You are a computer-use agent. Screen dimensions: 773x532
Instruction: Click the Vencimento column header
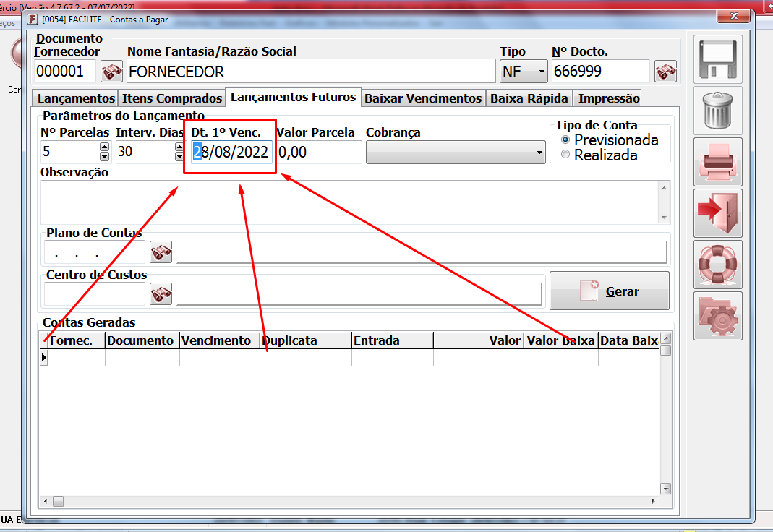point(220,340)
